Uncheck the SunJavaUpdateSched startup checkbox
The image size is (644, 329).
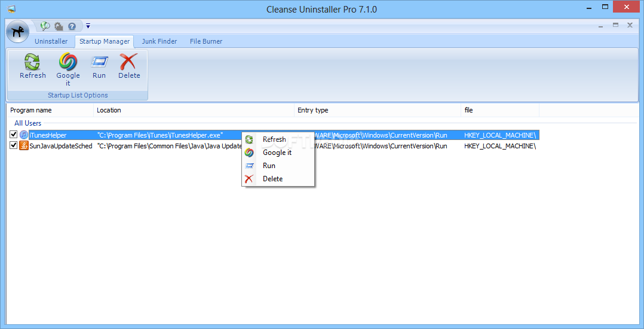[x=14, y=145]
